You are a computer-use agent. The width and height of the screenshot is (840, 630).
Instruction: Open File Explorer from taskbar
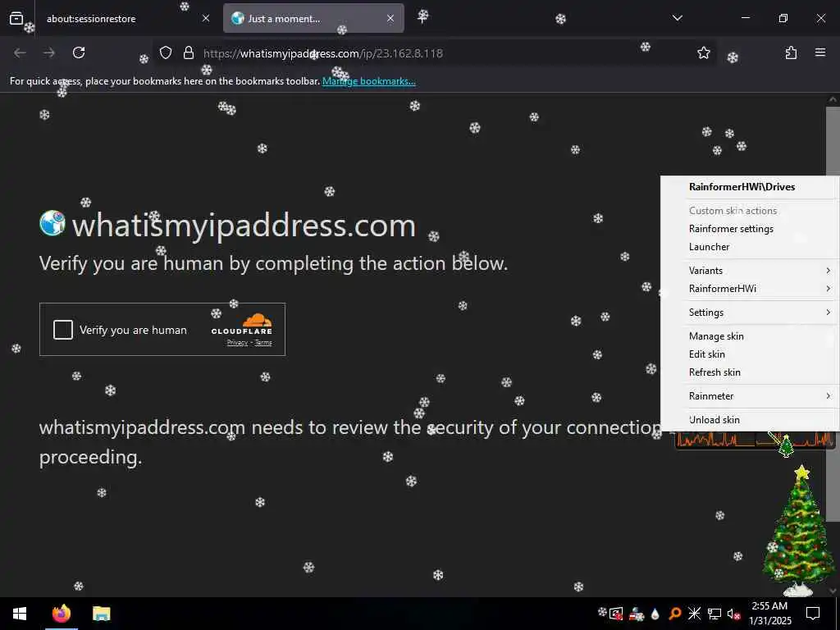pos(101,614)
